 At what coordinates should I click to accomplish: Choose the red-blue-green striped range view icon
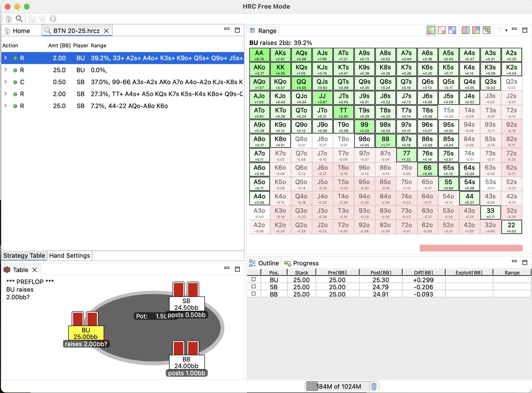pos(465,30)
